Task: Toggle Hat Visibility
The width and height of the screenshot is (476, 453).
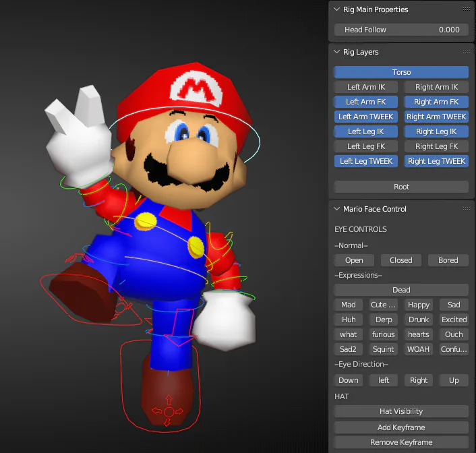Action: pyautogui.click(x=401, y=411)
